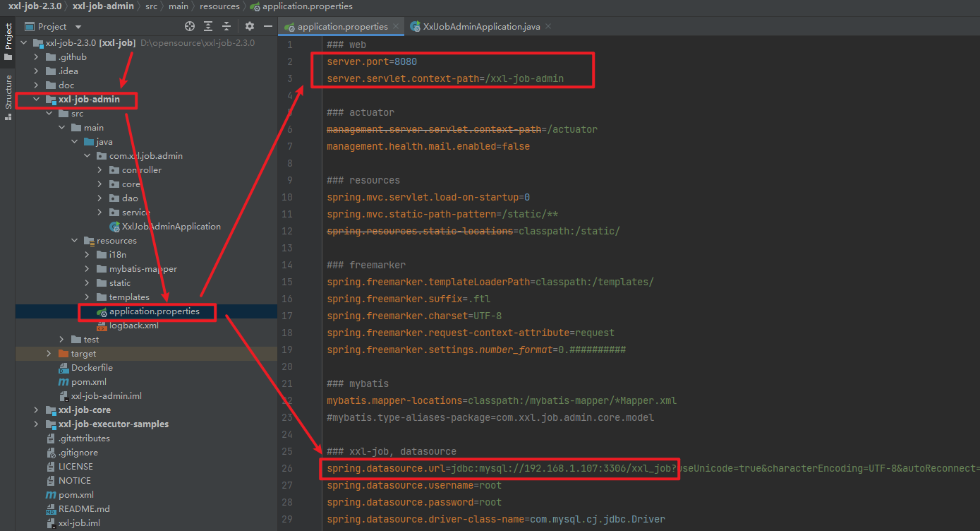Collapse the xxl-job-admin module folder
Screen dimensions: 980x531
(36, 100)
